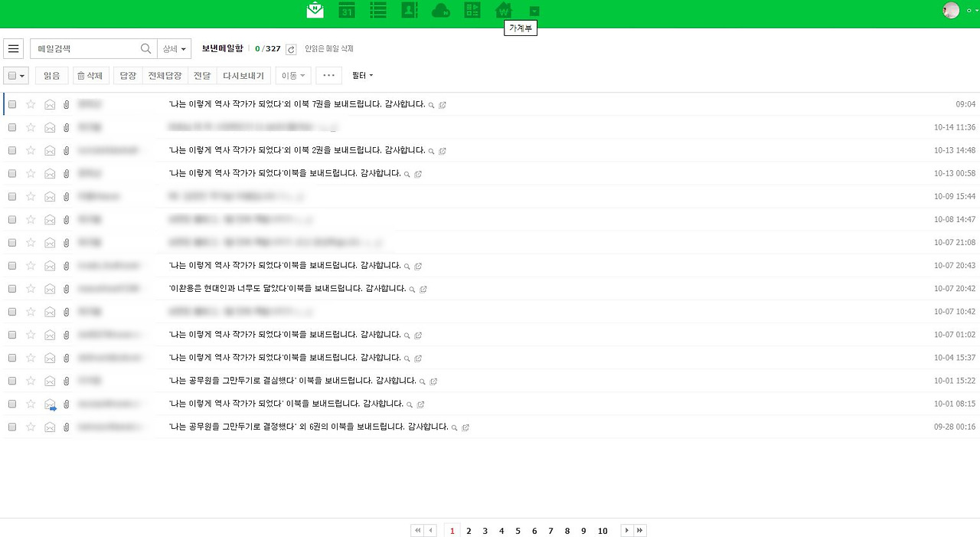Click the paperclip icon on the first email
Viewport: 980px width, 537px height.
(x=67, y=104)
